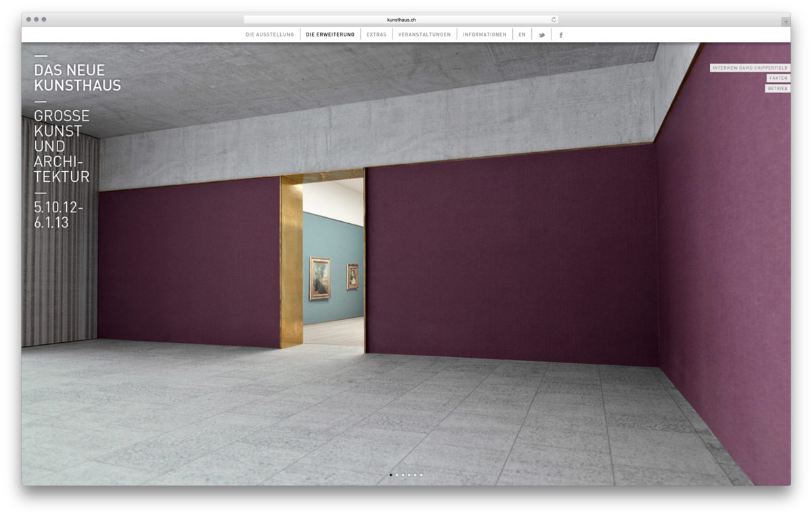Open the Twitter icon link
This screenshot has height=516, width=812.
pos(541,35)
